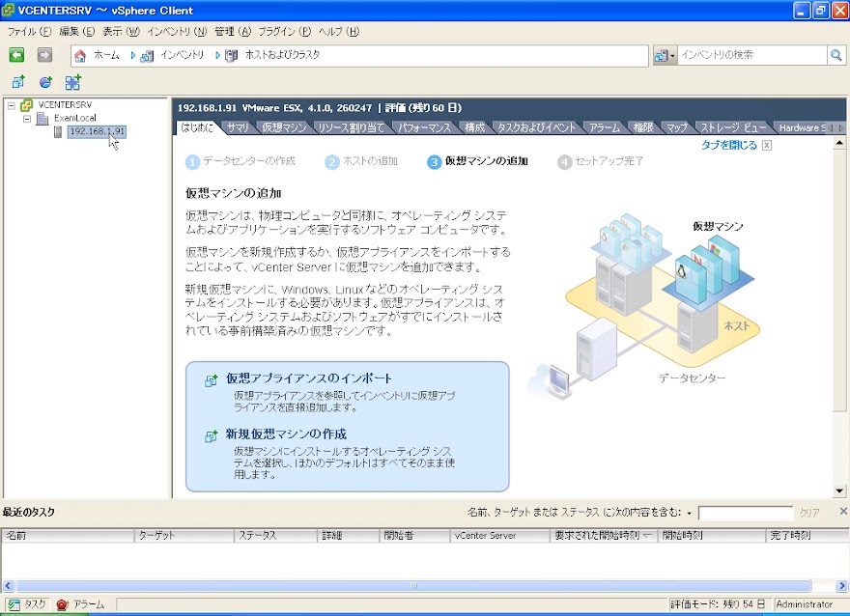Click the content pane scroll-up arrow
850x616 pixels.
[x=839, y=143]
